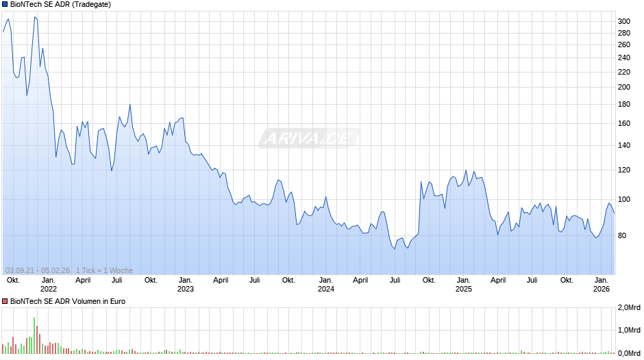Screen dimensions: 644x360
Task: Click the date range '03.09.21 - 05.02.26'
Action: (38, 270)
